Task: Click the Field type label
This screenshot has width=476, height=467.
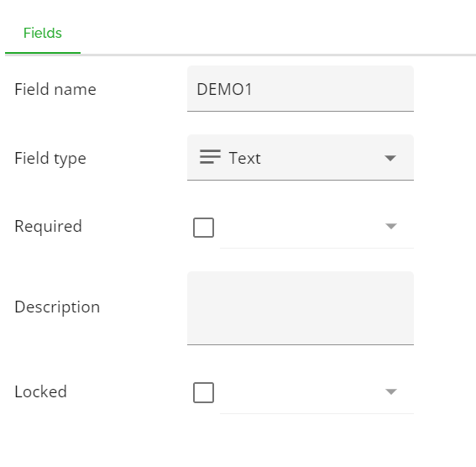Action: 50,159
